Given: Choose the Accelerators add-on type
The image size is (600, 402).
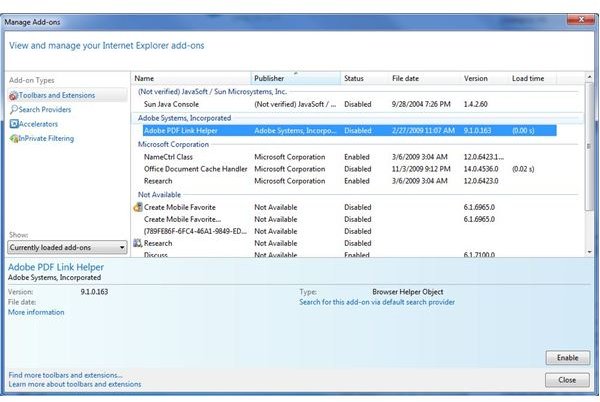Looking at the screenshot, I should (34, 124).
